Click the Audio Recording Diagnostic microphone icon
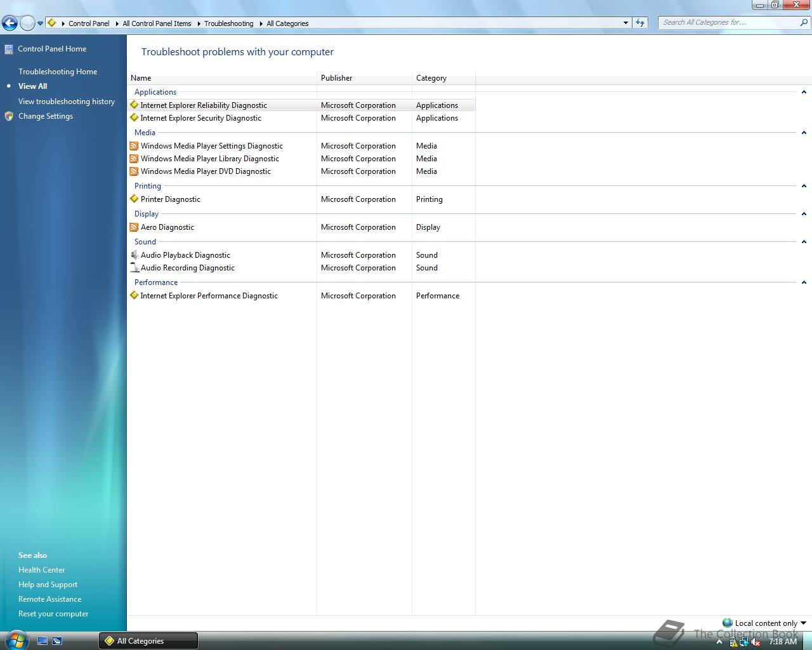Image resolution: width=812 pixels, height=650 pixels. click(x=134, y=268)
